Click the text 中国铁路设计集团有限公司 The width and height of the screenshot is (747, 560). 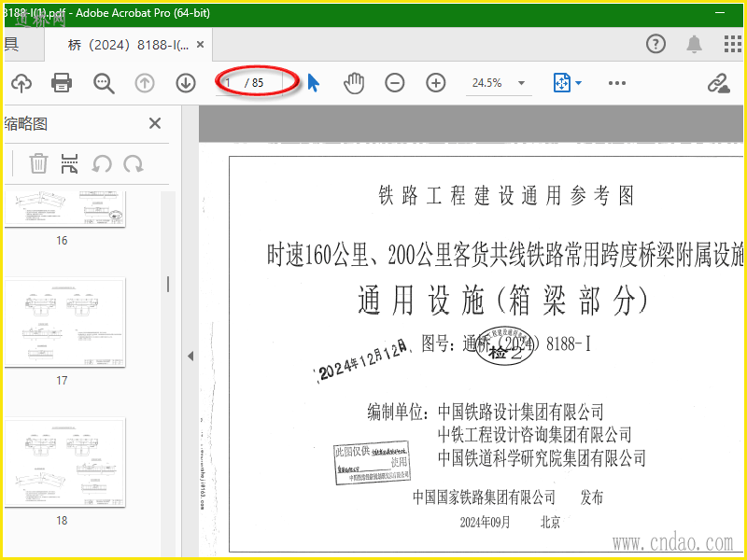pyautogui.click(x=521, y=412)
